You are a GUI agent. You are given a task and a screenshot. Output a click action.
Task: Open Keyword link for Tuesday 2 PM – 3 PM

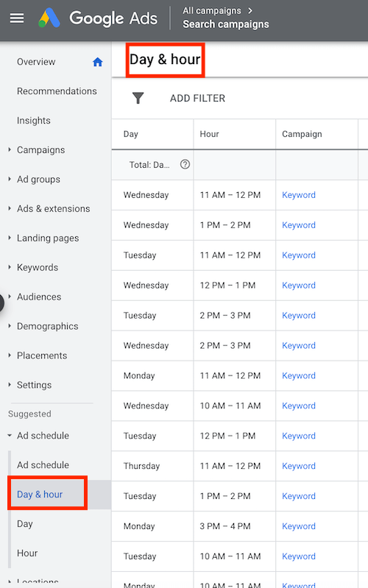[299, 316]
